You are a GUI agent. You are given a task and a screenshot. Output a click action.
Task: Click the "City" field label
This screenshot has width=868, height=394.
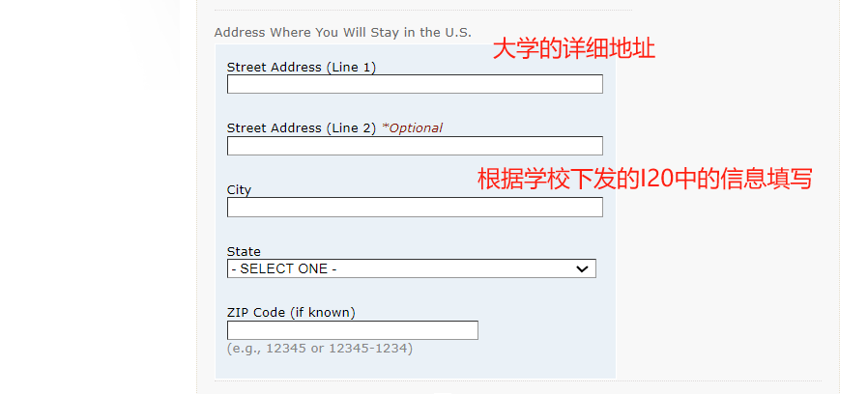click(239, 190)
